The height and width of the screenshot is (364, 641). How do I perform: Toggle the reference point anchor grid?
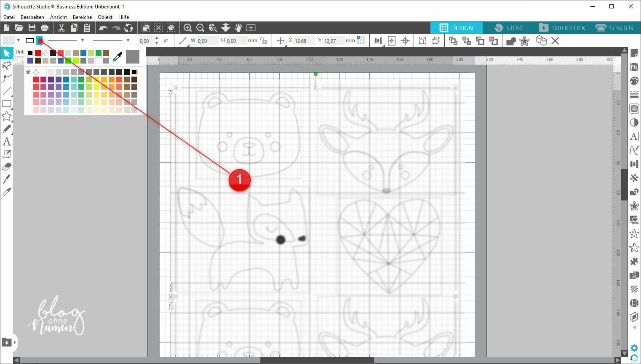(361, 40)
